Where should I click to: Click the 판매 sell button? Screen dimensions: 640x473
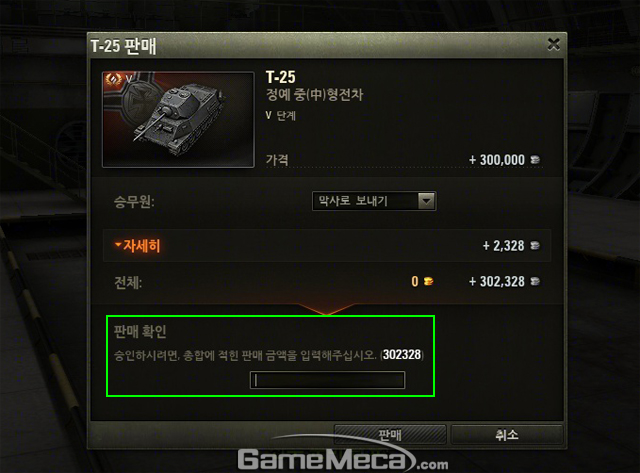390,435
